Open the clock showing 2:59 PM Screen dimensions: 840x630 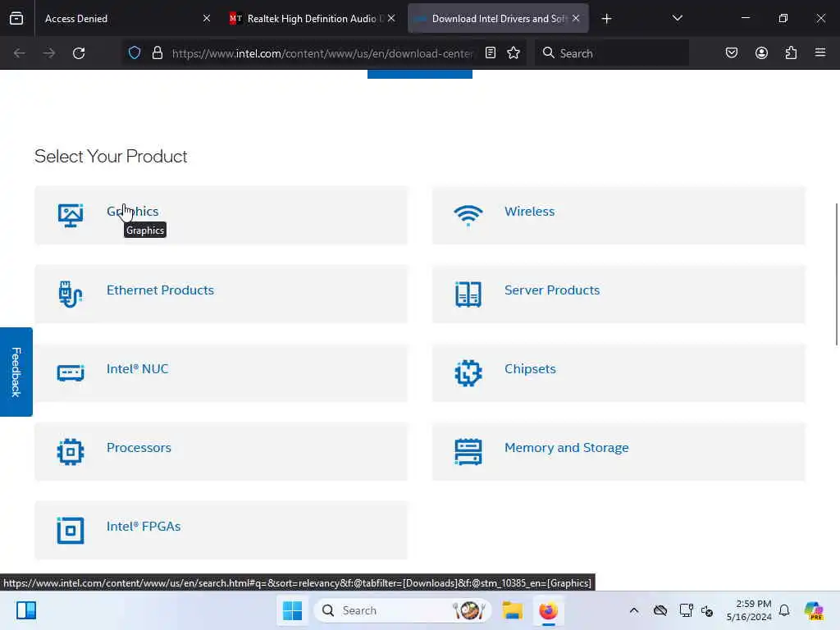(748, 610)
